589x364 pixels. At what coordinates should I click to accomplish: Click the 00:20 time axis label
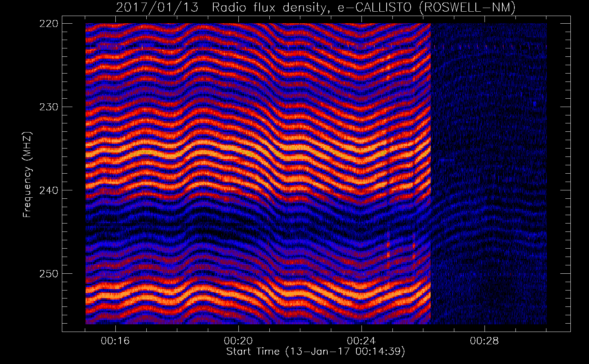[x=238, y=341]
